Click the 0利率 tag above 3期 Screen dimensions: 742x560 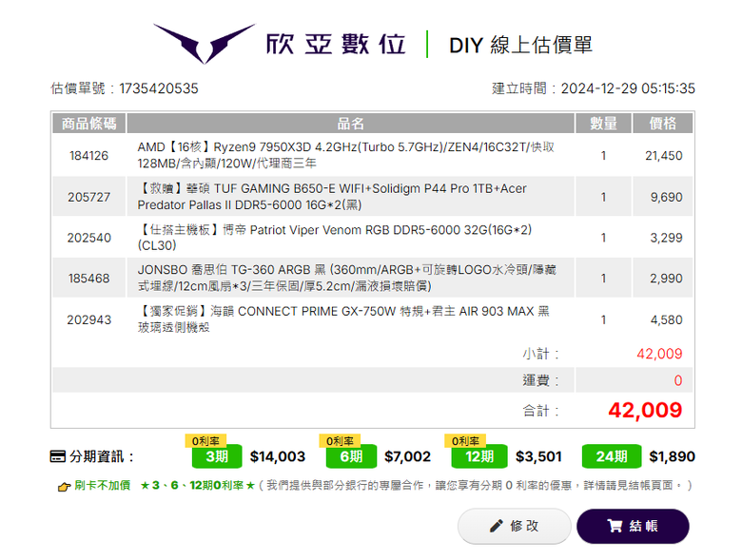point(205,441)
